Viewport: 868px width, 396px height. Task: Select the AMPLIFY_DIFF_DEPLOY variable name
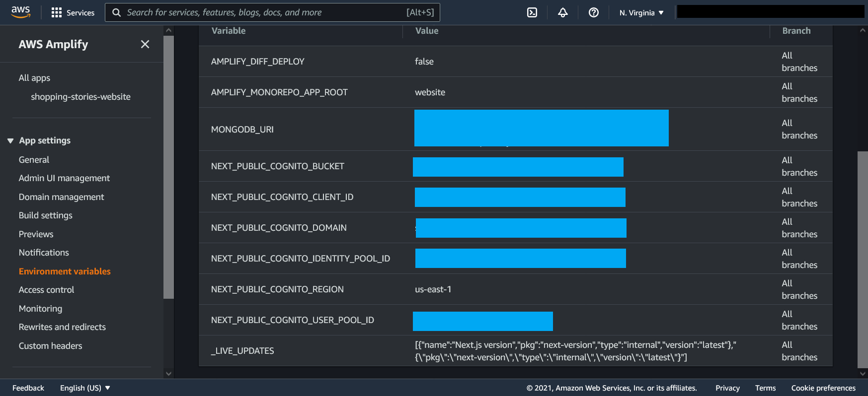257,62
